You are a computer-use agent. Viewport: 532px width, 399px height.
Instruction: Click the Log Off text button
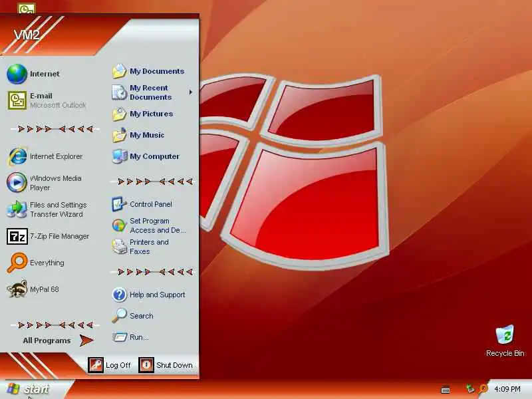[118, 365]
